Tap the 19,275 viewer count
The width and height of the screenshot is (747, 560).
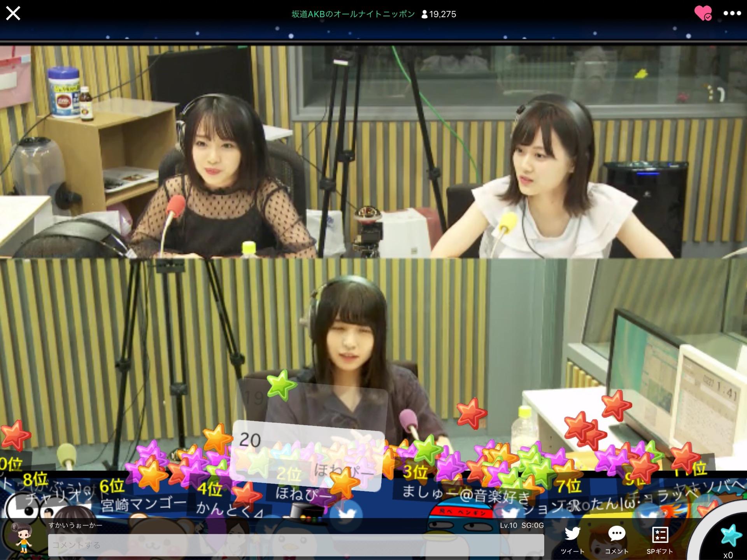tap(438, 14)
